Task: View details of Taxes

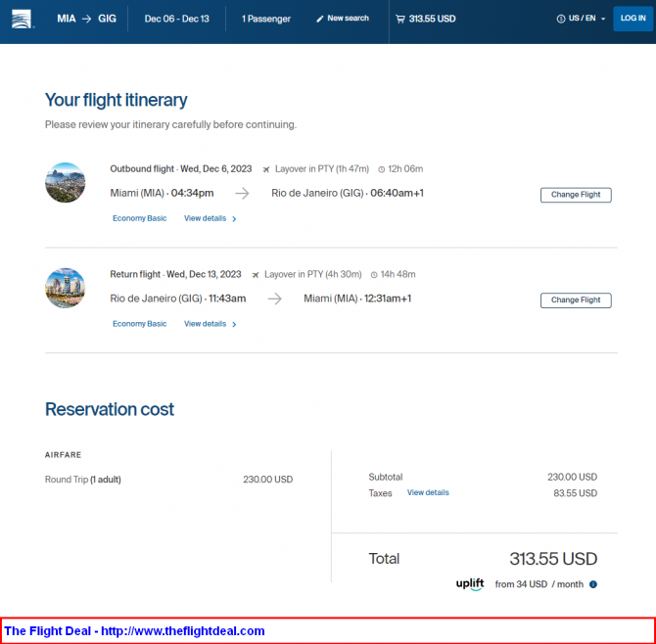Action: pyautogui.click(x=428, y=492)
